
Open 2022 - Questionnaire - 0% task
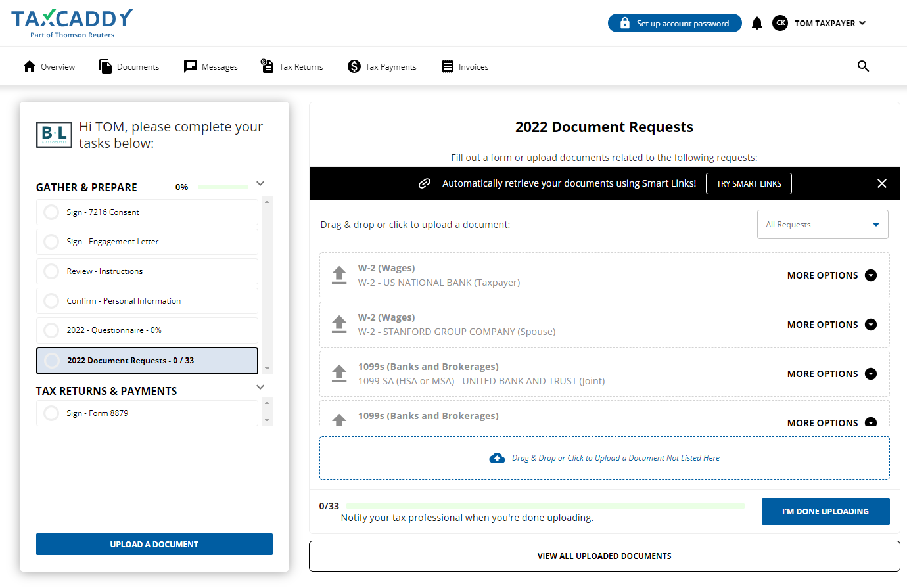(147, 330)
